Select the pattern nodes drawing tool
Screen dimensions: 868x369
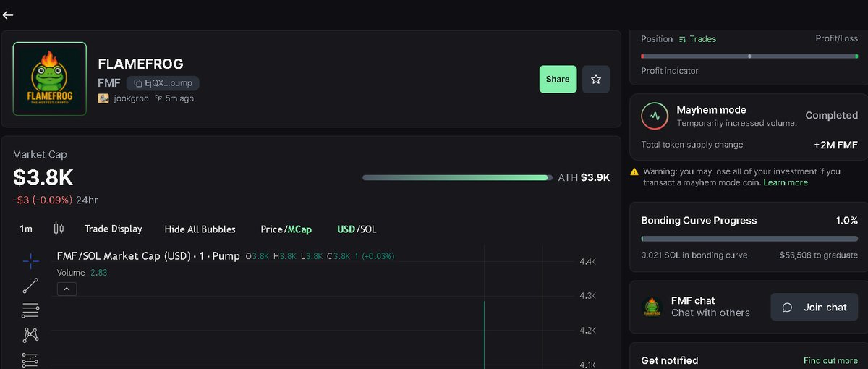click(x=30, y=334)
